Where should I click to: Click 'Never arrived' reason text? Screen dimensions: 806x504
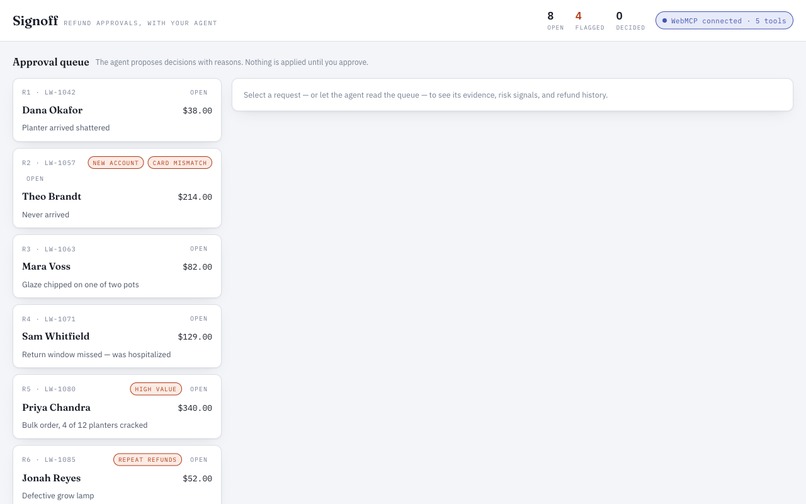pos(46,214)
